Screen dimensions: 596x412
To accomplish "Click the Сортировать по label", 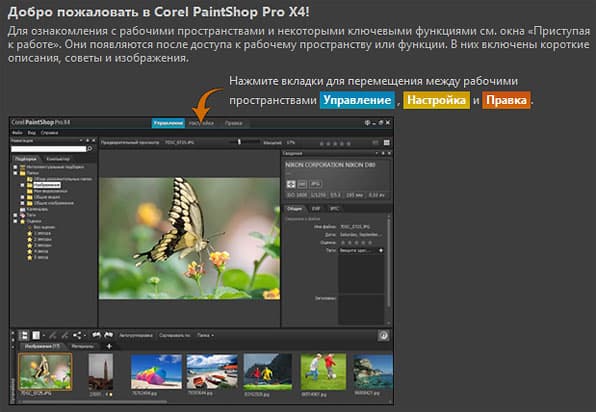I will coord(175,335).
